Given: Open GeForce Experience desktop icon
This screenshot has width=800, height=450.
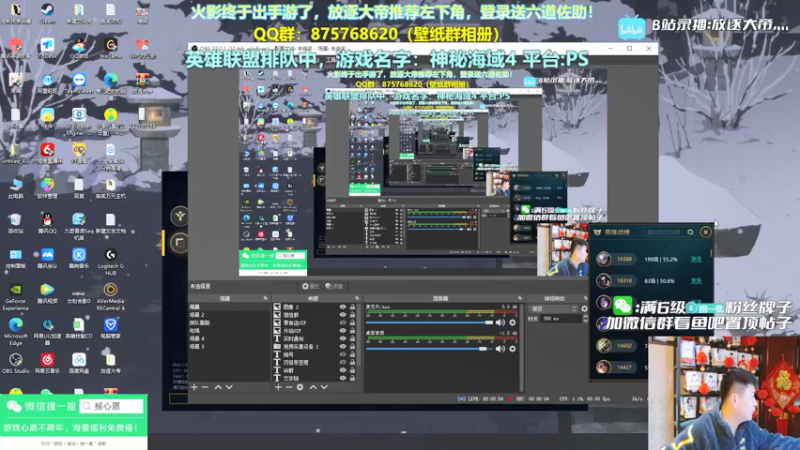Looking at the screenshot, I should (x=15, y=296).
